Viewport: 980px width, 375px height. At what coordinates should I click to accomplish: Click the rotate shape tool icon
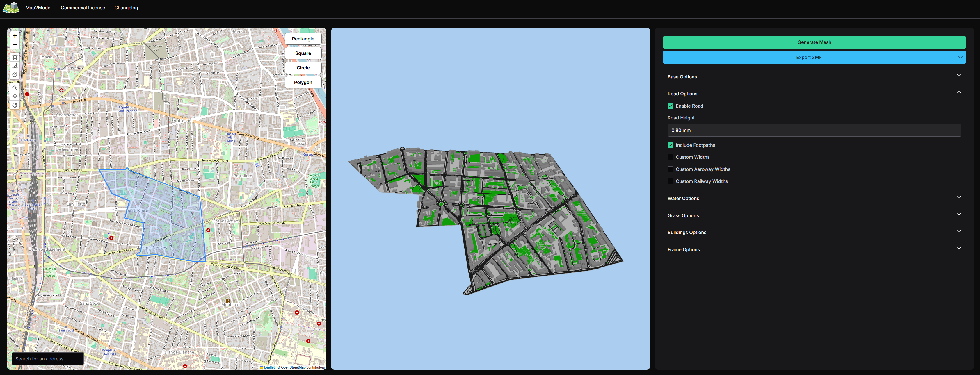click(x=15, y=105)
